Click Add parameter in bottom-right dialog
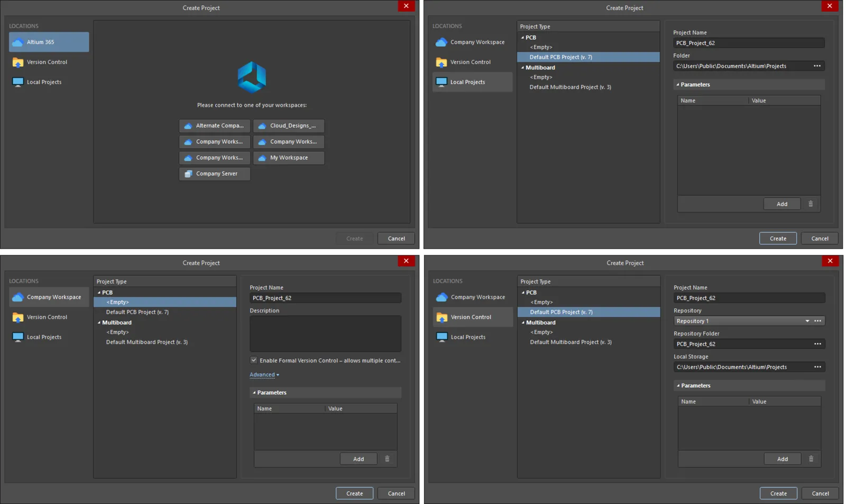The image size is (846, 504). [782, 459]
